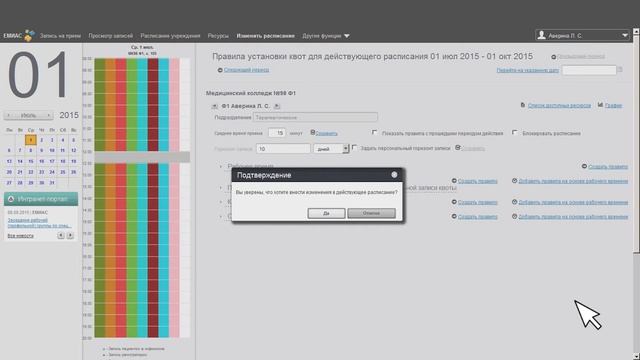This screenshot has height=360, width=640.
Task: Open the дней units dropdown
Action: coord(345,149)
